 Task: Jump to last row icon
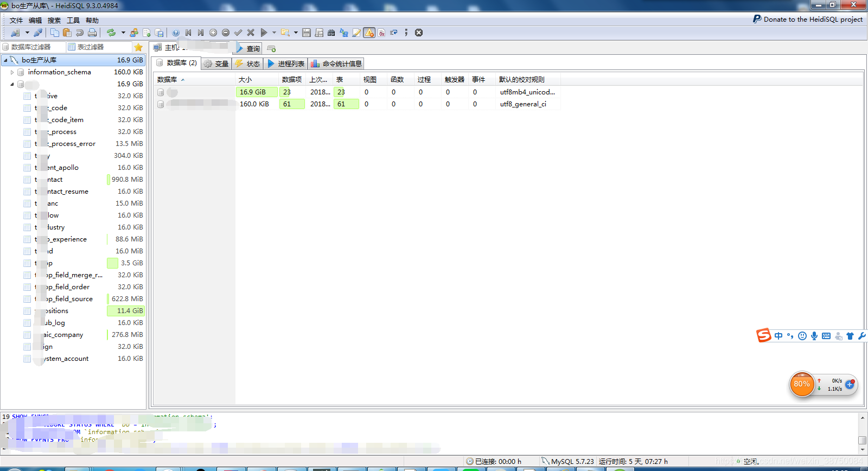201,33
